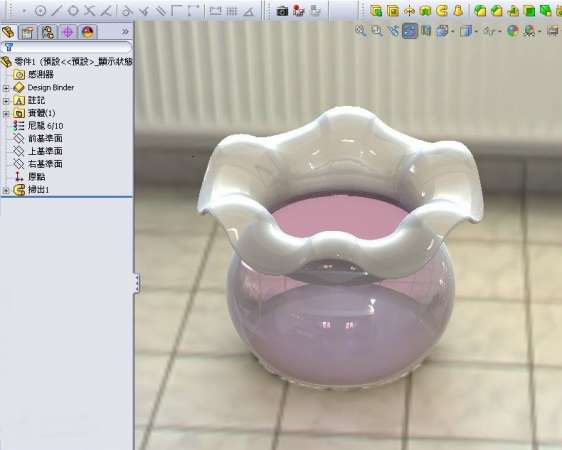Click the feature tree filter field
Screen dimensions: 562x450
pos(66,47)
